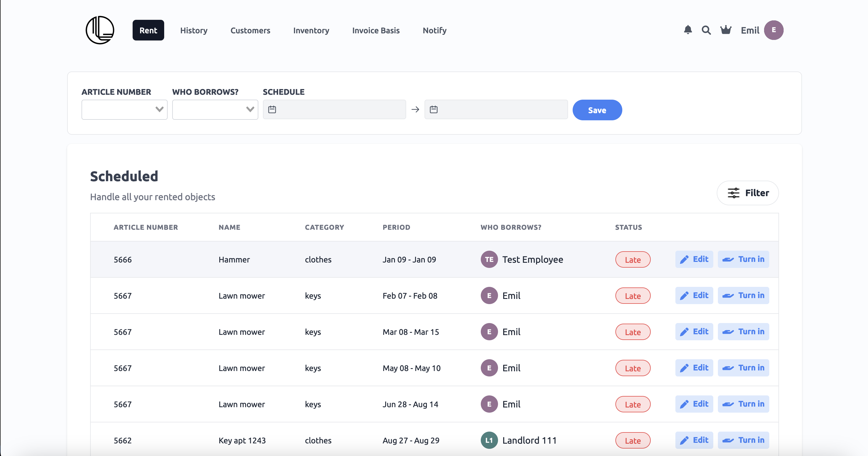The height and width of the screenshot is (456, 868).
Task: Switch to Customers tab
Action: coord(250,30)
